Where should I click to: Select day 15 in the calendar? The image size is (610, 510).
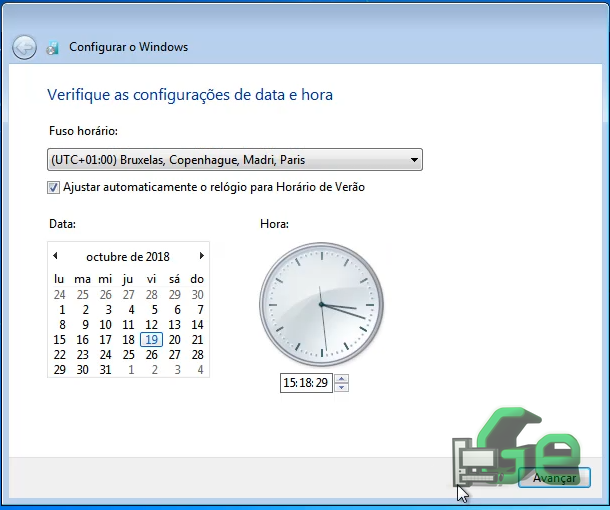pos(59,340)
